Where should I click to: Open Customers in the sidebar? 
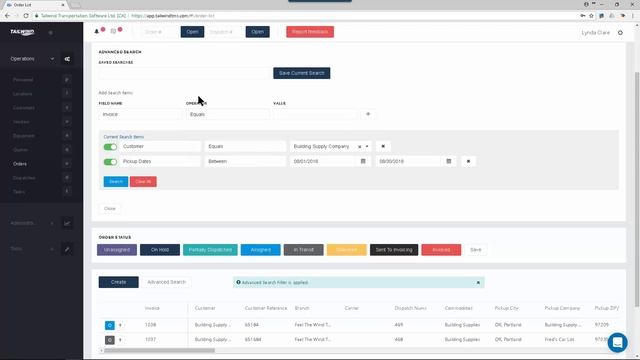[24, 108]
